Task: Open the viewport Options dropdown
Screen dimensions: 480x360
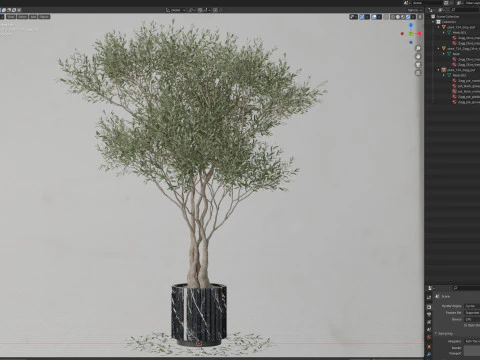Action: coord(415,10)
